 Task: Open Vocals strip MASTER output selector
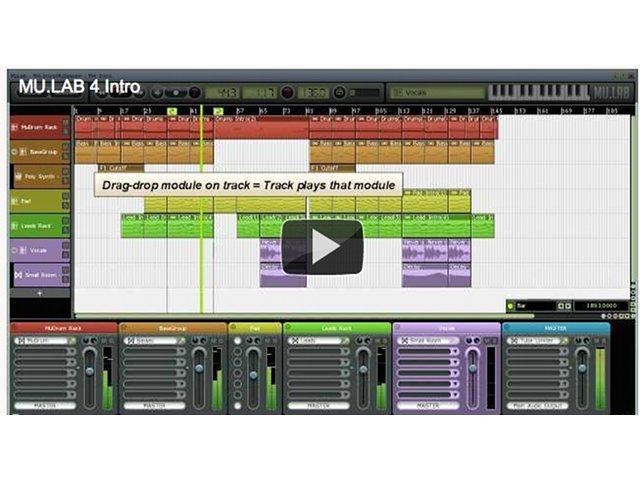coord(428,406)
